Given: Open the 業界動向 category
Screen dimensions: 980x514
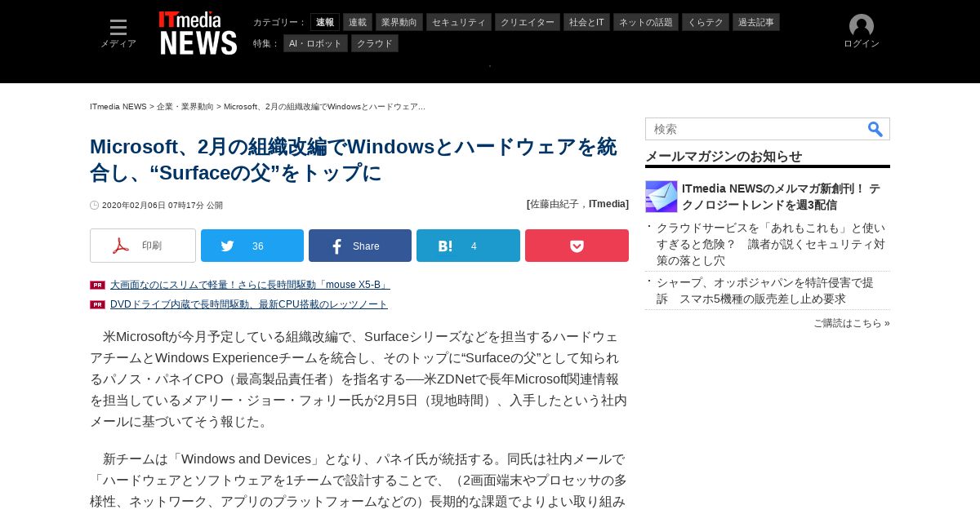Looking at the screenshot, I should [399, 22].
